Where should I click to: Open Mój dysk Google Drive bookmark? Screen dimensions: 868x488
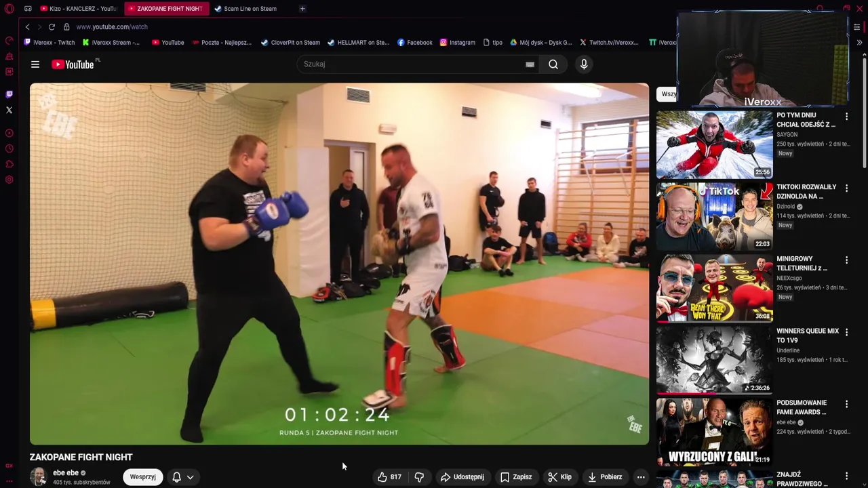tap(541, 42)
